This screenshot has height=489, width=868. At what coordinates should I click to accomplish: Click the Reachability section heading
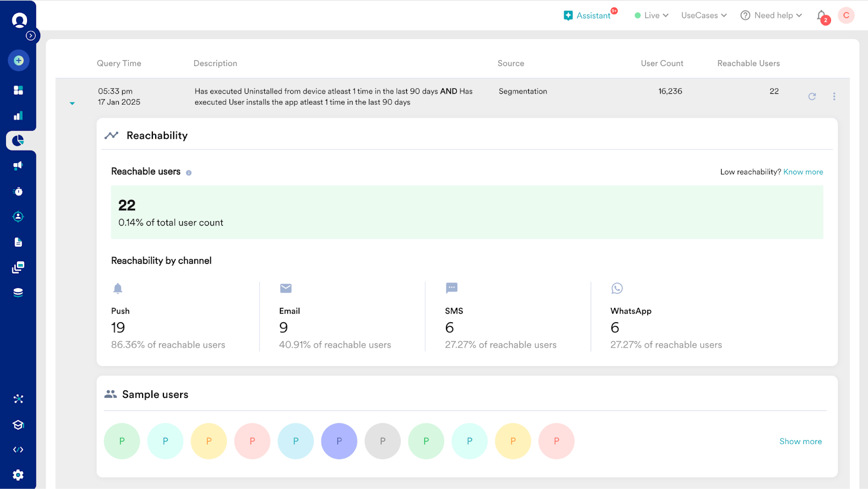tap(157, 136)
